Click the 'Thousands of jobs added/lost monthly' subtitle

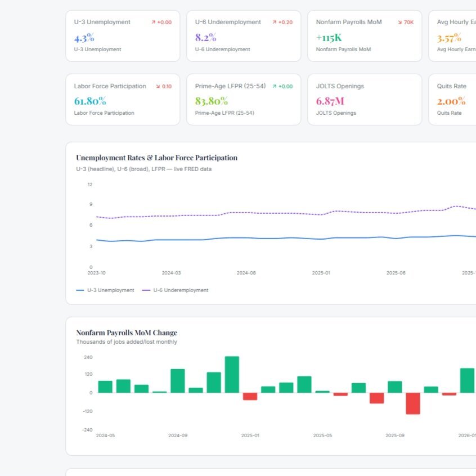[x=127, y=342]
